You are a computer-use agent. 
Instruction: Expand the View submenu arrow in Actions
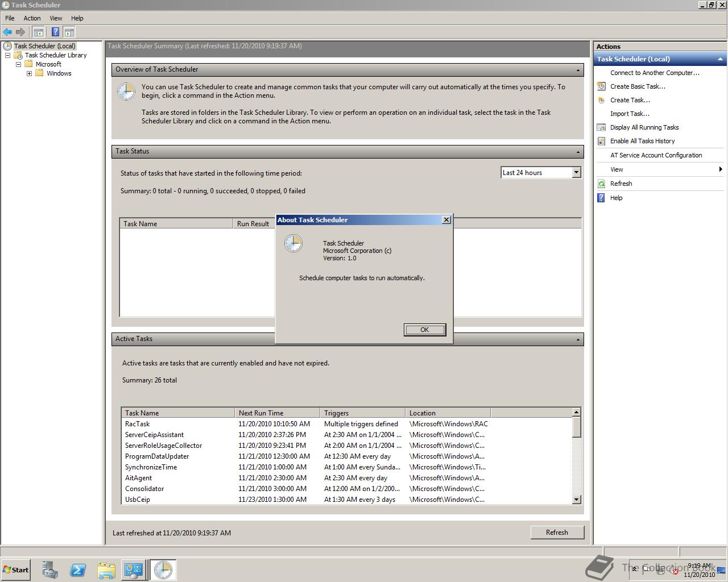720,169
